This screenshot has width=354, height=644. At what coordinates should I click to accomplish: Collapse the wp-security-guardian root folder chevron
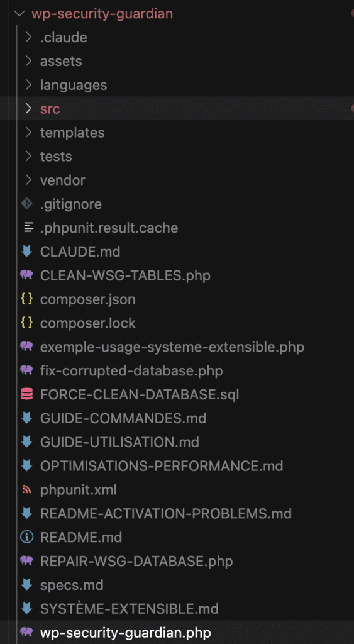[19, 14]
